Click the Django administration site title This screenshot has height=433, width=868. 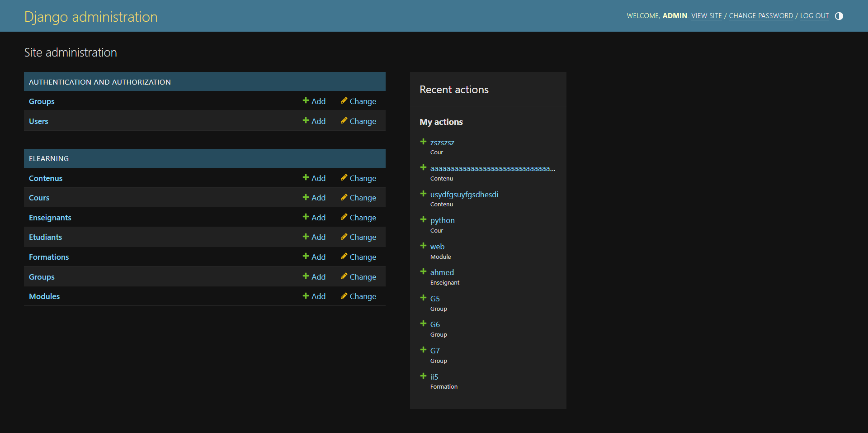(x=91, y=17)
